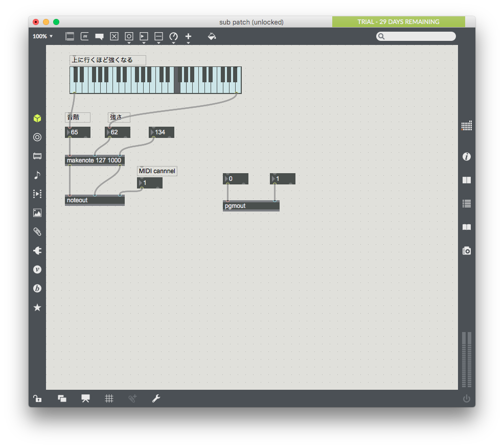Click the number box showing 65
Viewport: 504px width, 448px height.
[x=78, y=132]
